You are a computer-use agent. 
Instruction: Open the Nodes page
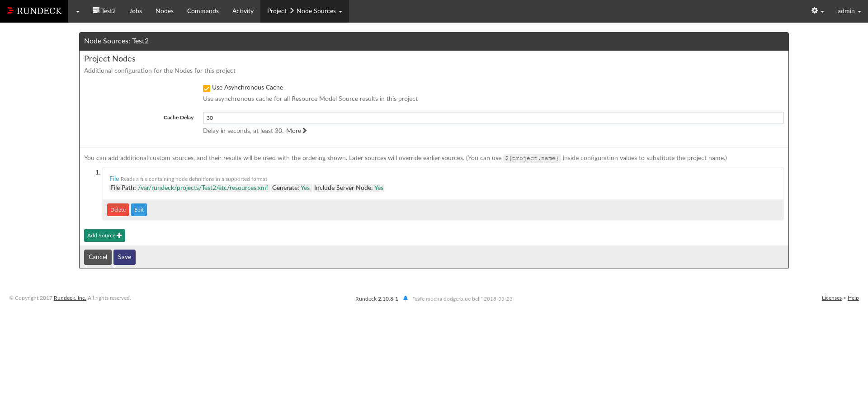165,11
